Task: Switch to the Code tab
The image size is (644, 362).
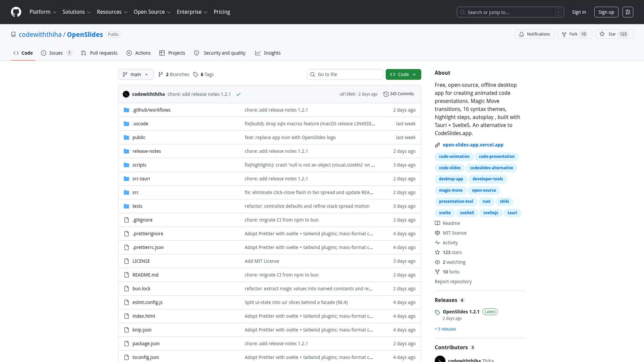Action: (23, 53)
